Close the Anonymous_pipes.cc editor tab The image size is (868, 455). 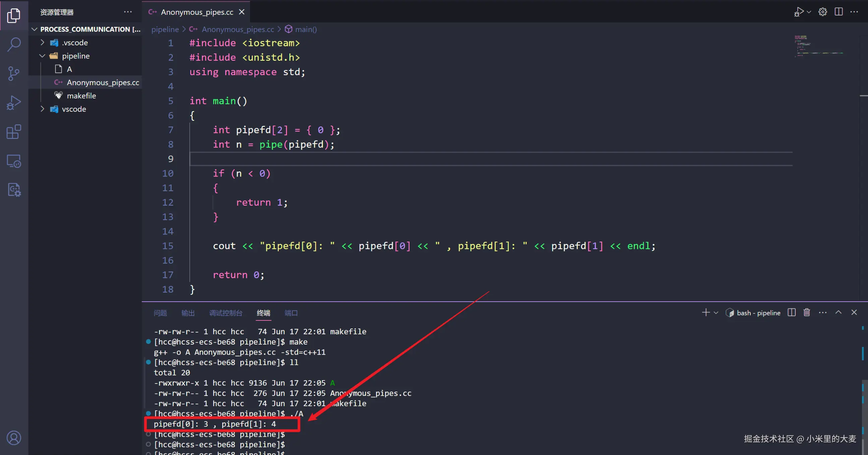[242, 12]
